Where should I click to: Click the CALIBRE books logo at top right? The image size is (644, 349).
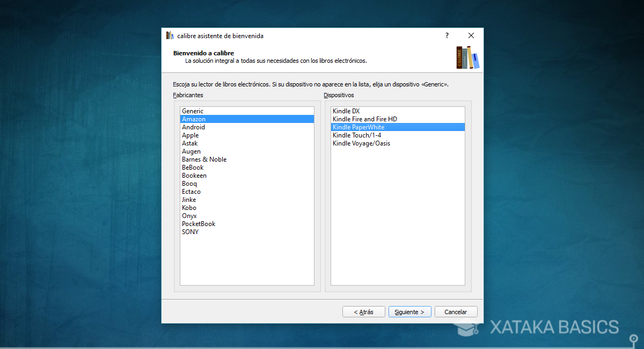(x=467, y=56)
